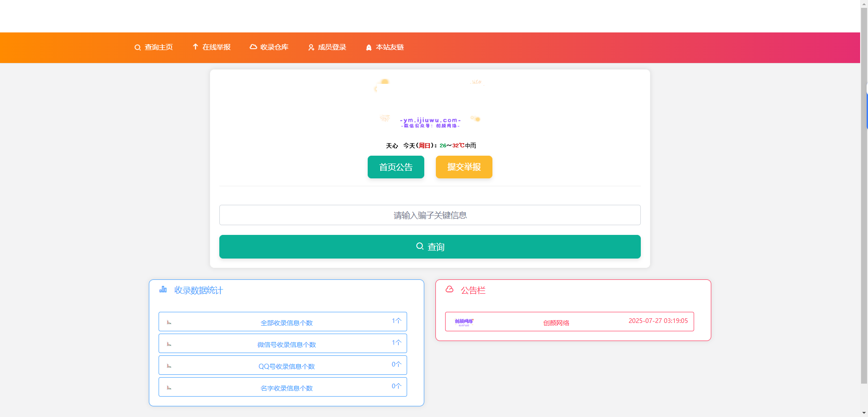Click the bell icon beside 本站友链
This screenshot has height=417, width=868.
[369, 47]
